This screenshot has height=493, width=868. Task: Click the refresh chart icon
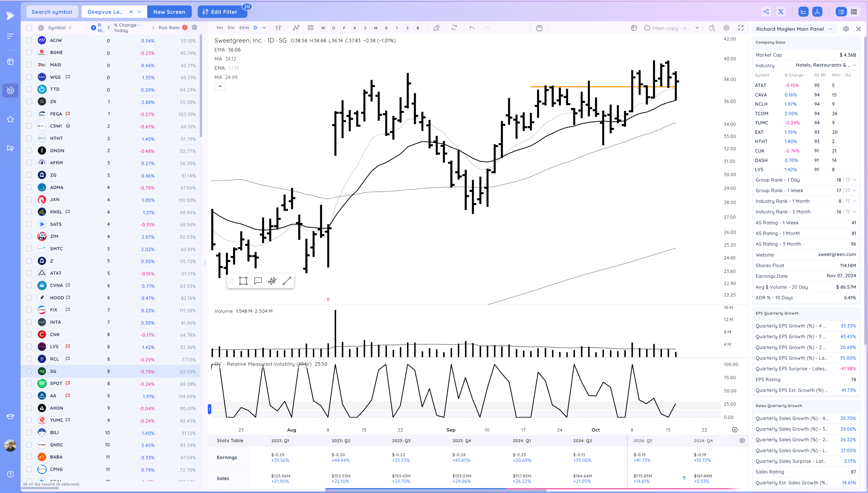pos(454,28)
